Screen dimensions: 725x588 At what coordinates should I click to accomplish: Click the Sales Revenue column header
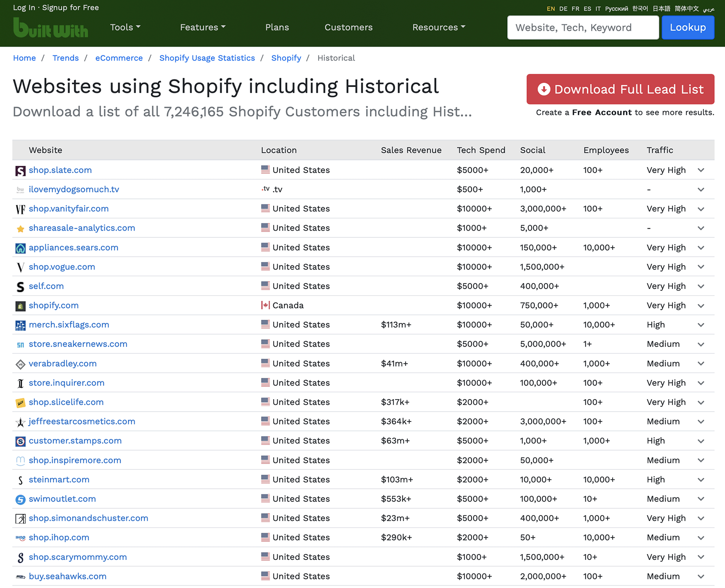pyautogui.click(x=411, y=150)
